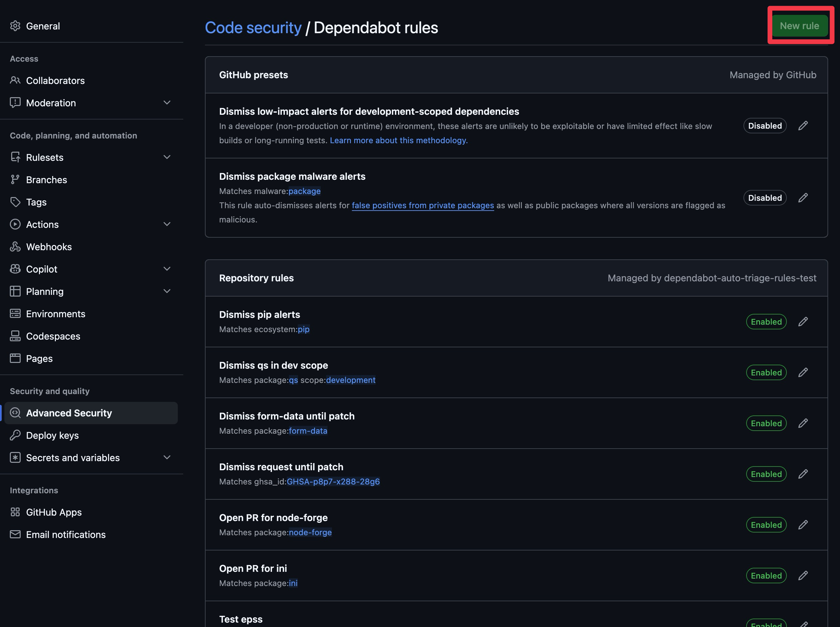840x627 pixels.
Task: Click the Codespaces icon
Action: click(15, 336)
